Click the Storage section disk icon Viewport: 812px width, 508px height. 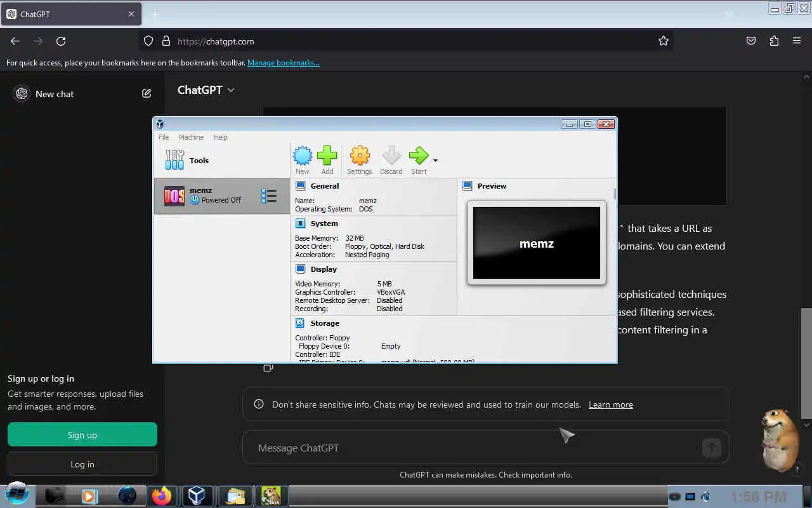(x=301, y=323)
